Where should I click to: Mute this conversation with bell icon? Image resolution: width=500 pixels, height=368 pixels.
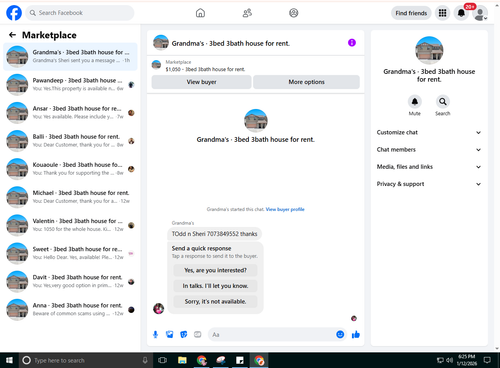tap(415, 101)
